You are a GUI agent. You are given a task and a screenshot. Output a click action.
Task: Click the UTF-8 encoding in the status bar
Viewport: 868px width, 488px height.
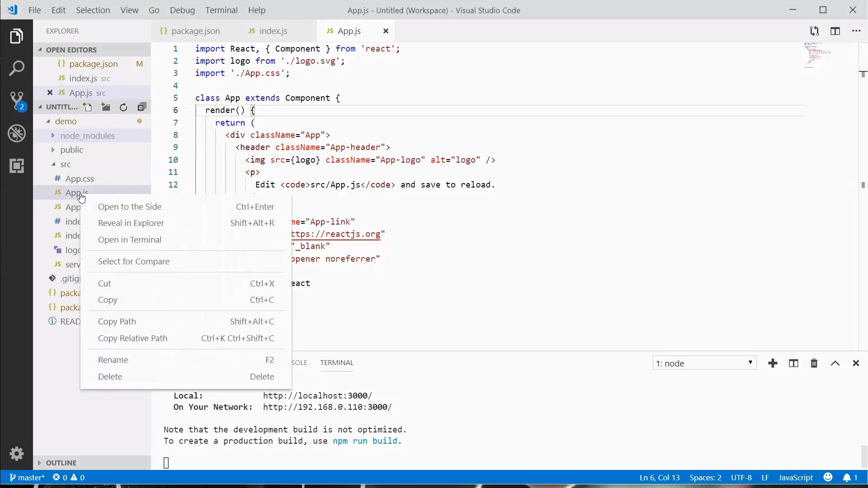coord(741,477)
